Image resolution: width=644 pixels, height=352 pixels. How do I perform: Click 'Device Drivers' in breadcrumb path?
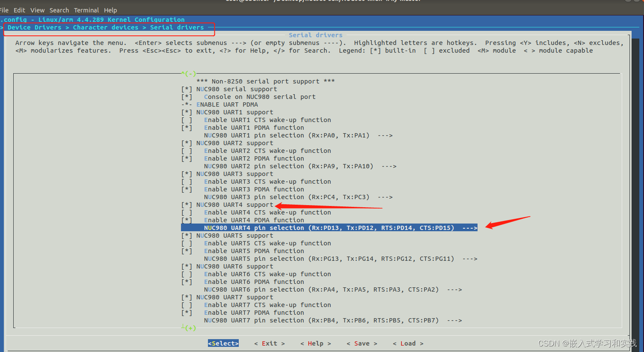pyautogui.click(x=35, y=27)
